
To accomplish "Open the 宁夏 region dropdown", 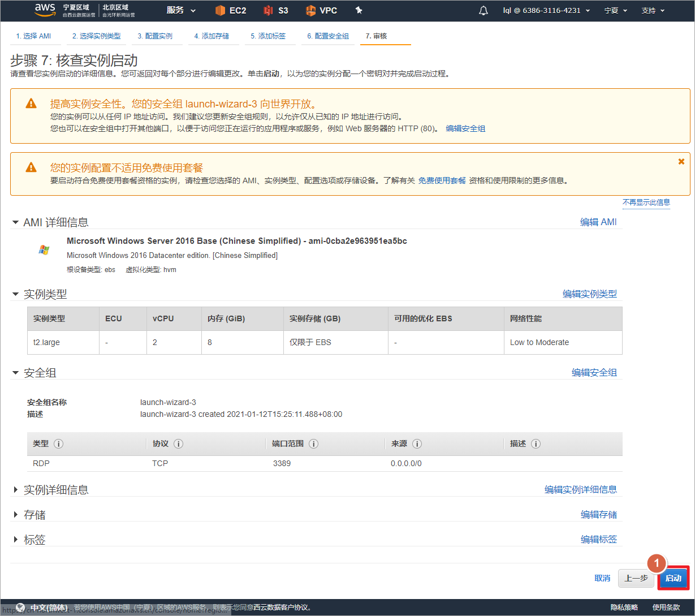I will (x=615, y=10).
